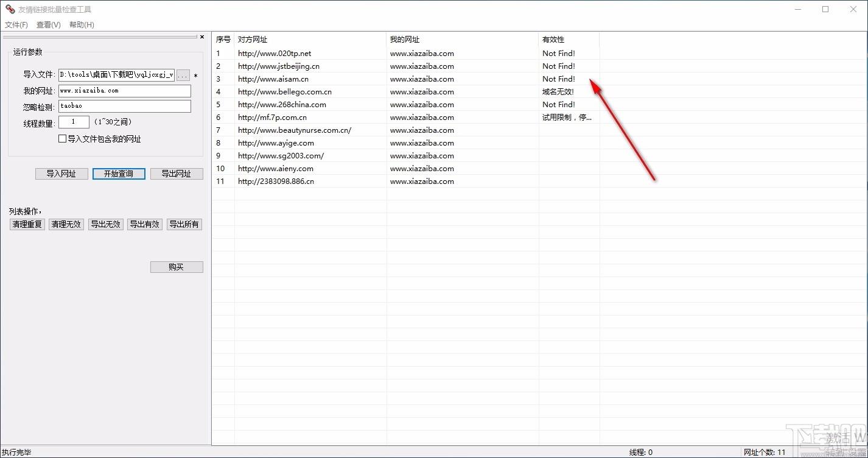Click the 导出有效 button
The width and height of the screenshot is (868, 458).
(145, 224)
